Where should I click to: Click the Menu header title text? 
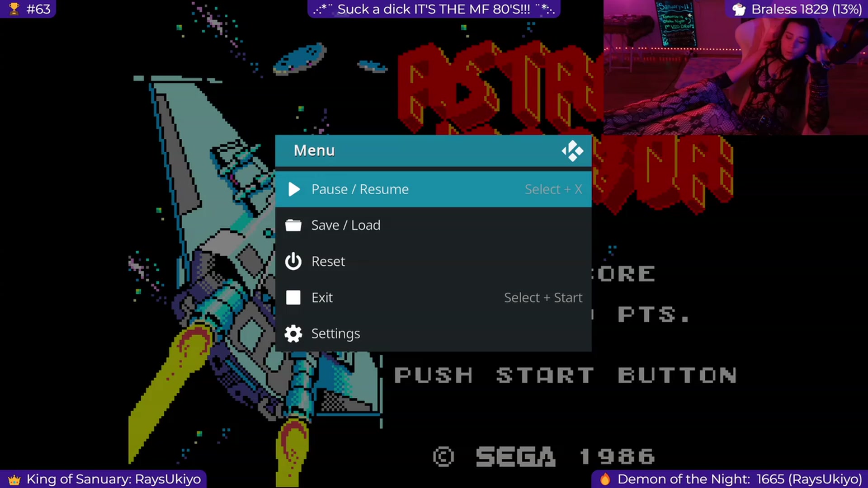314,150
